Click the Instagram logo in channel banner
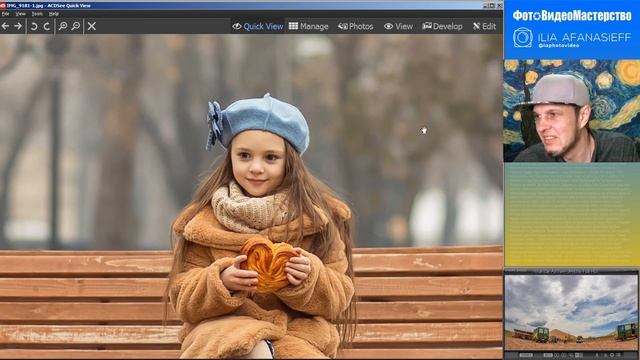The height and width of the screenshot is (360, 640). pos(523,38)
